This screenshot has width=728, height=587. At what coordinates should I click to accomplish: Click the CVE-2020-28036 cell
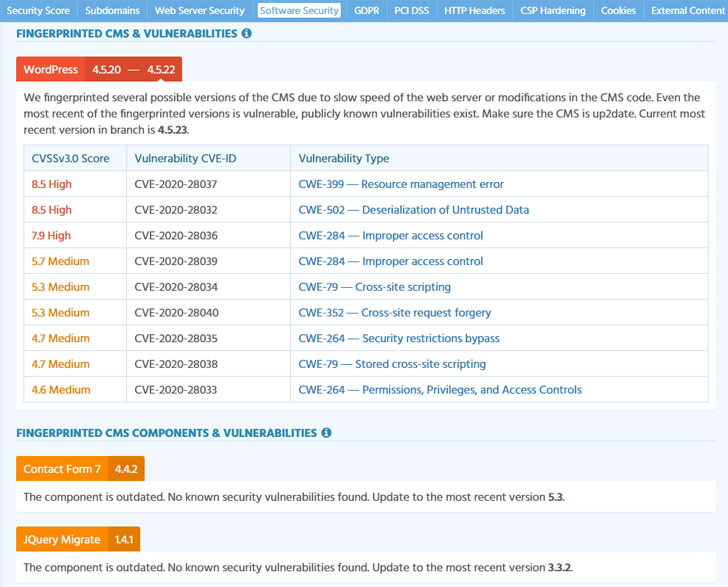coord(208,235)
